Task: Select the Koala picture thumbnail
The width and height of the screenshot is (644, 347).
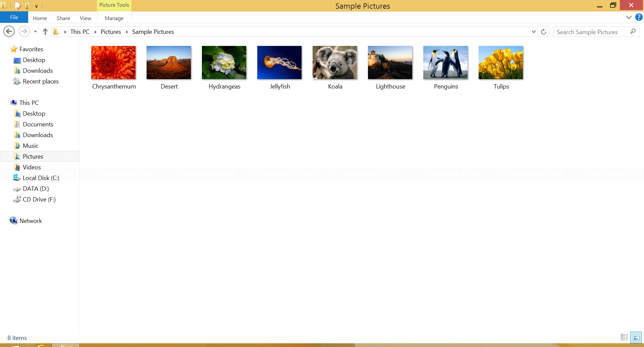Action: [x=335, y=62]
